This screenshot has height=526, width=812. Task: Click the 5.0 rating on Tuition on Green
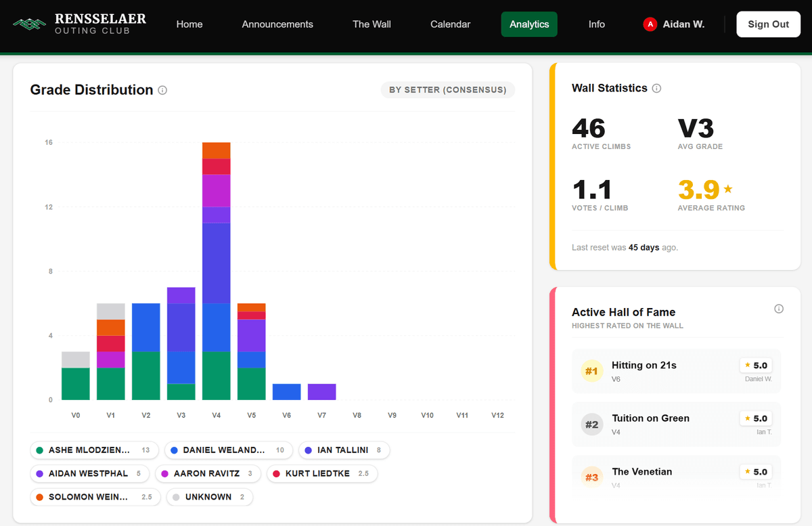[x=756, y=418]
